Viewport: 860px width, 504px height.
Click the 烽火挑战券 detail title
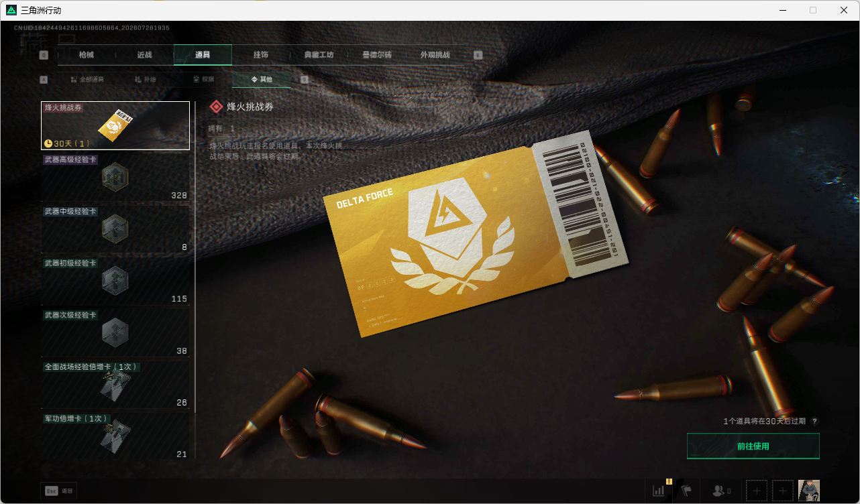250,107
